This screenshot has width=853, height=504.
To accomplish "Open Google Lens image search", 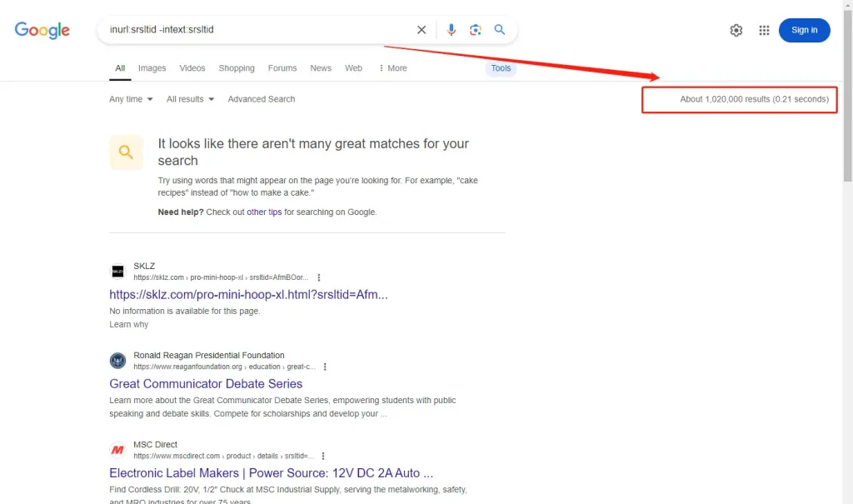I will [x=475, y=30].
